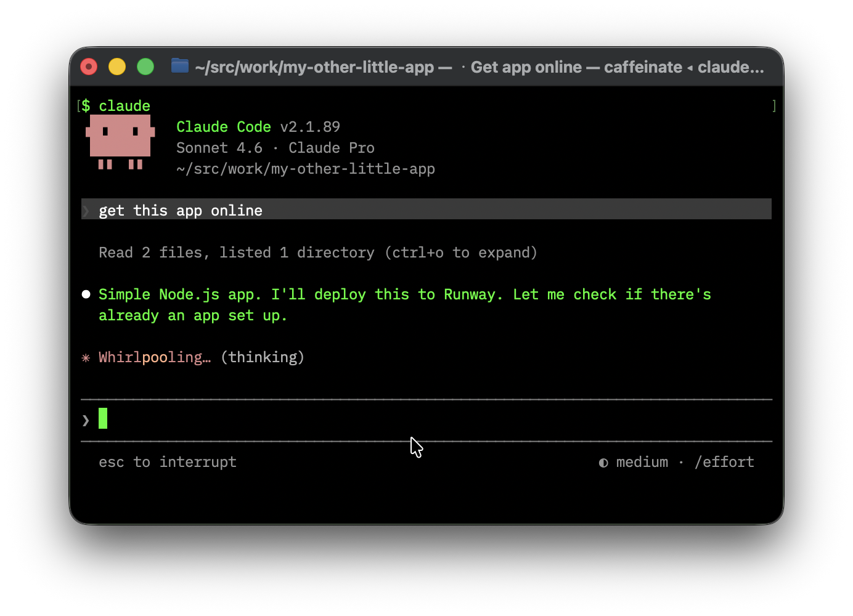The image size is (853, 616).
Task: Click the blue folder icon in title bar
Action: point(179,65)
